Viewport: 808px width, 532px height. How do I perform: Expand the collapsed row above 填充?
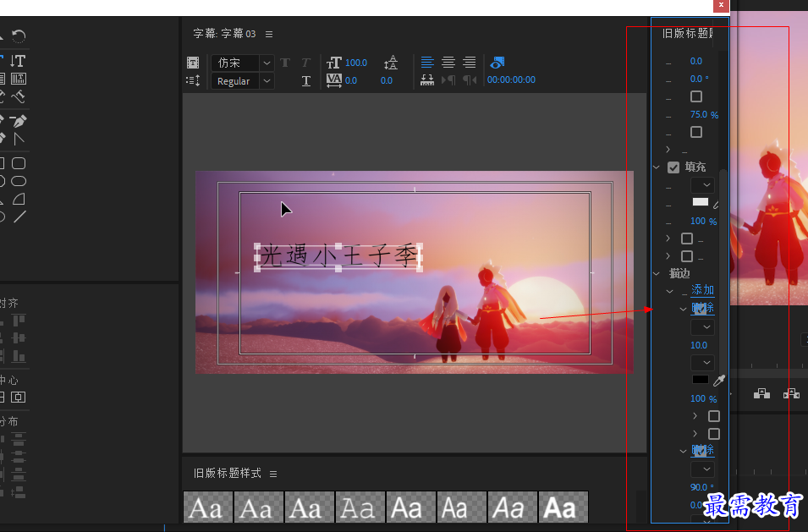[x=668, y=150]
